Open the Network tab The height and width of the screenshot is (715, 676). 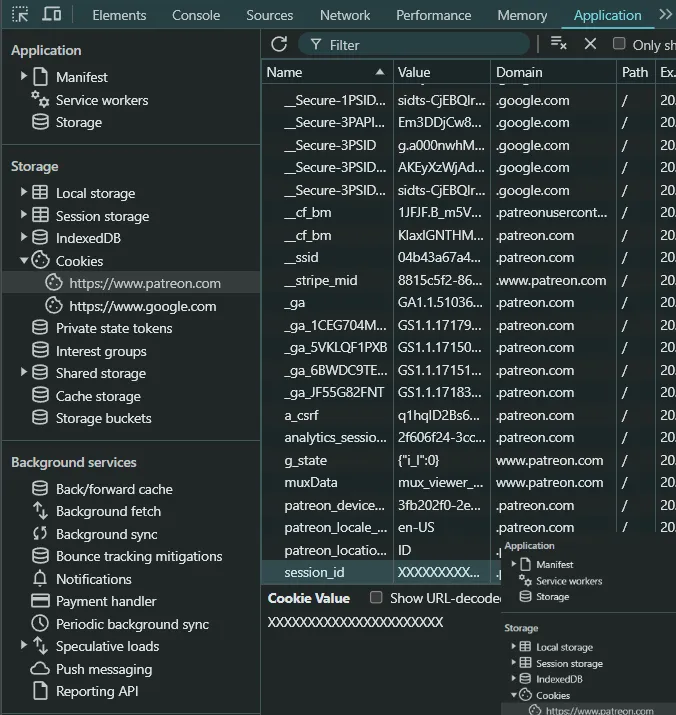click(345, 15)
